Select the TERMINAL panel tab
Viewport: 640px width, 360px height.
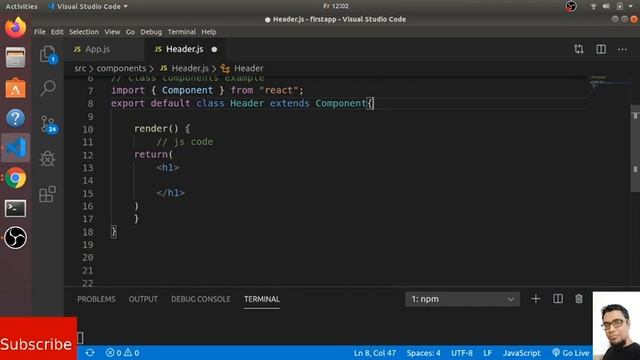coord(262,299)
